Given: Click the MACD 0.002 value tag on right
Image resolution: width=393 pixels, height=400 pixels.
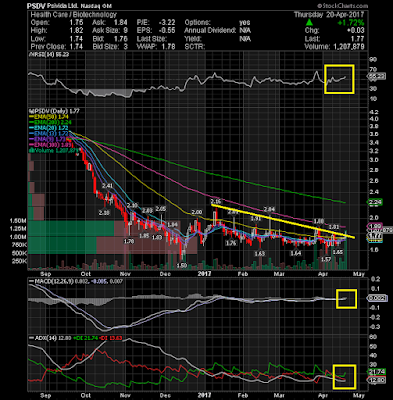Looking at the screenshot, I should (x=378, y=298).
